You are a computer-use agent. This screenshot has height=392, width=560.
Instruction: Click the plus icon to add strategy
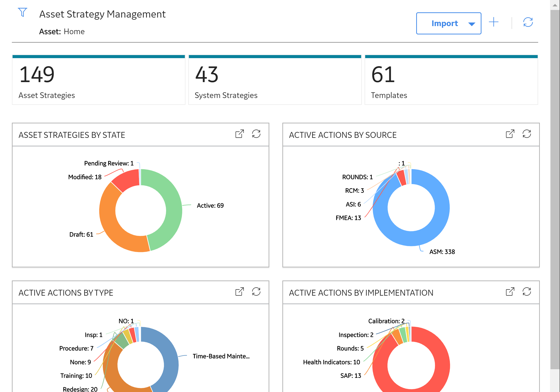[x=493, y=22]
